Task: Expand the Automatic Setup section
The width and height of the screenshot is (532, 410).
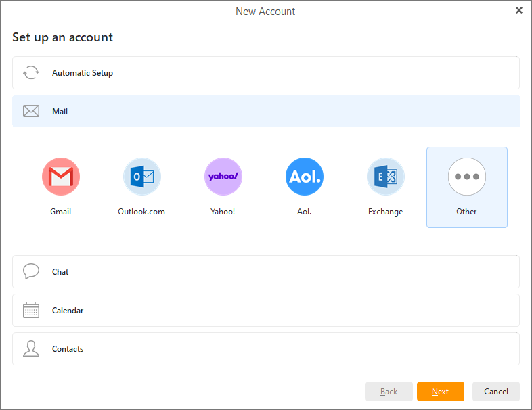Action: [x=265, y=73]
